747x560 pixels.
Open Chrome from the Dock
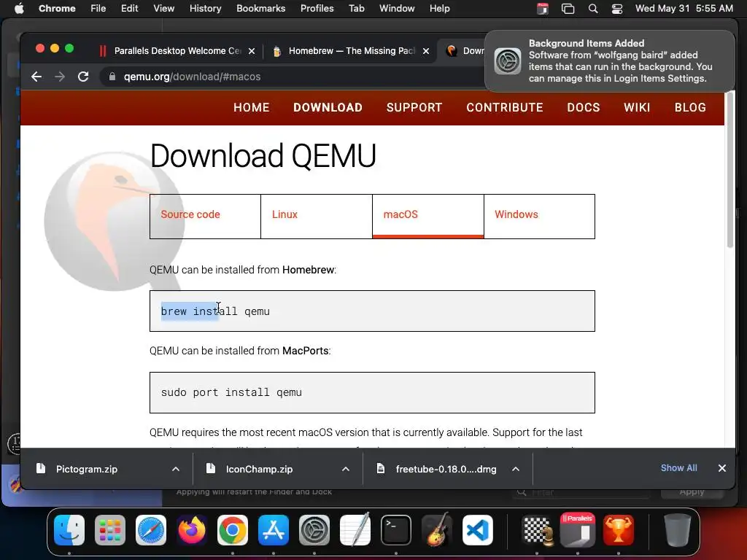[233, 530]
